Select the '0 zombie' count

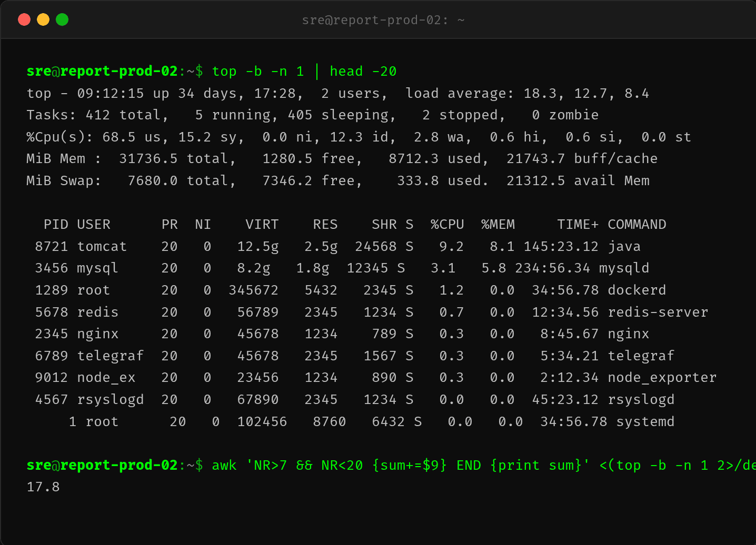(x=565, y=115)
